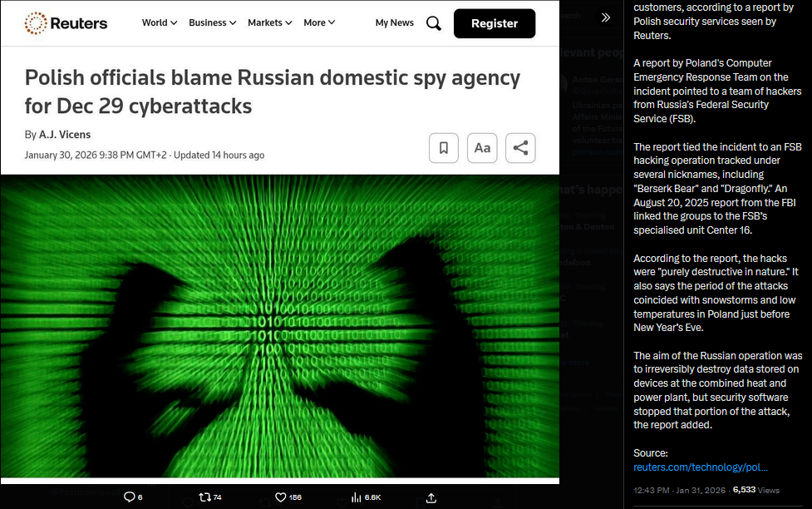Click the Reuters logo
Viewport: 812px width, 509px height.
[x=66, y=23]
